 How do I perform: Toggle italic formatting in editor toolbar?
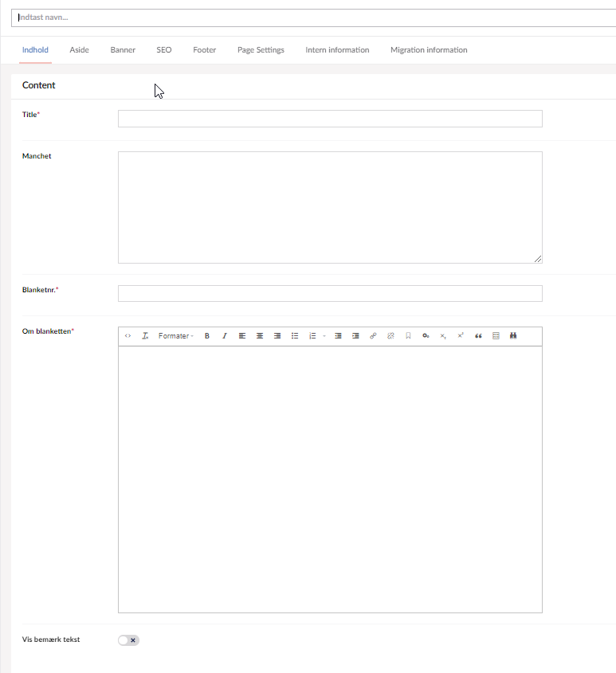pyautogui.click(x=225, y=336)
